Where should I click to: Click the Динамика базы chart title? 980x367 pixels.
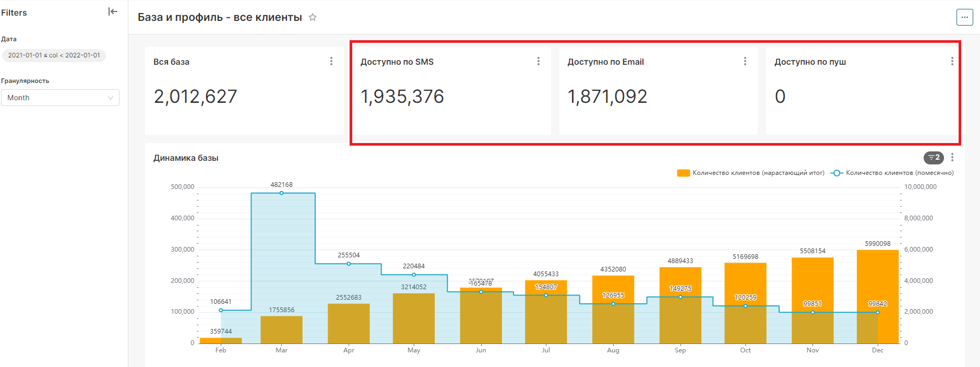click(186, 158)
